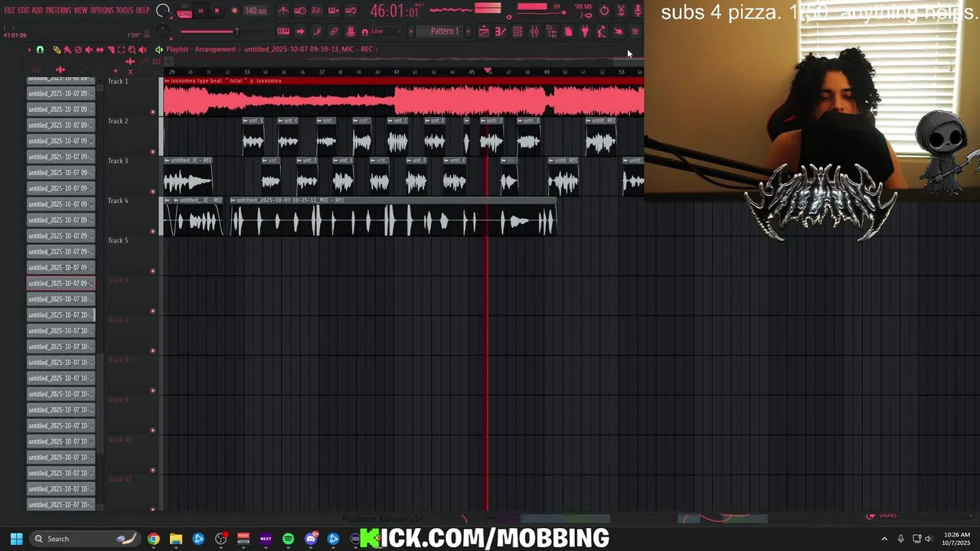Click the Track 4 header label
980x551 pixels.
(118, 201)
